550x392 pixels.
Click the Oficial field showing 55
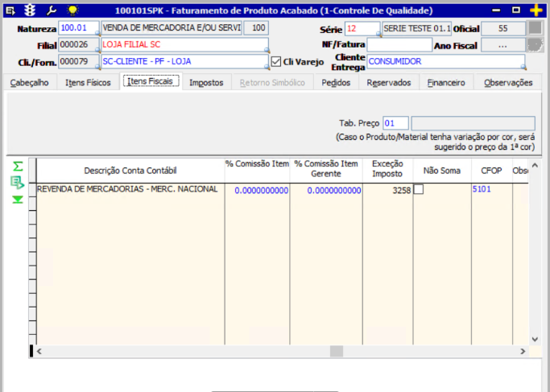point(503,28)
